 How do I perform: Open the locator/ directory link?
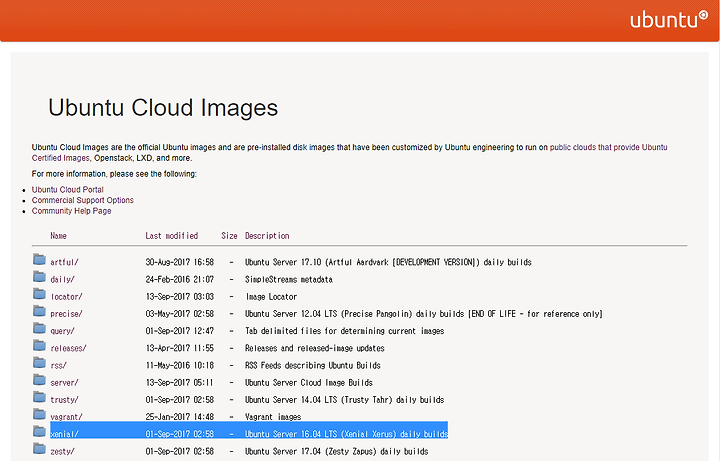(x=67, y=297)
